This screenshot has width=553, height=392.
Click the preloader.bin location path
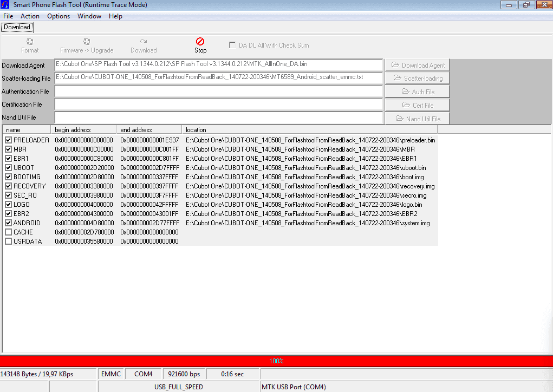tap(310, 140)
